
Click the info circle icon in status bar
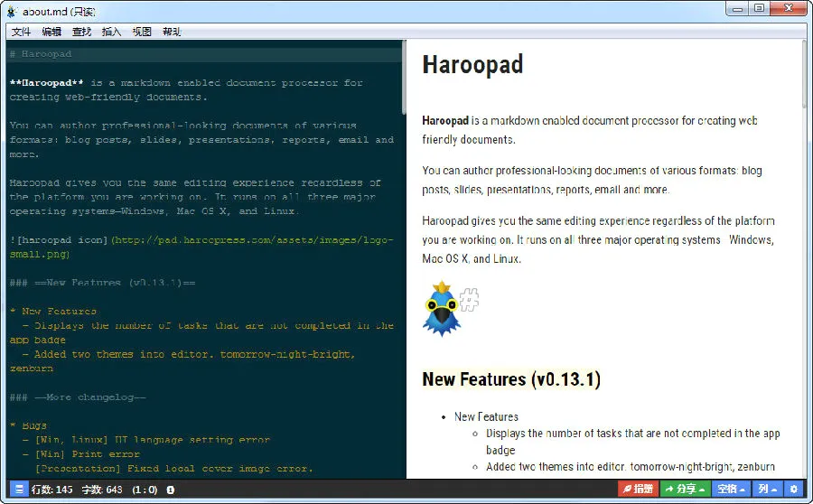tap(170, 490)
